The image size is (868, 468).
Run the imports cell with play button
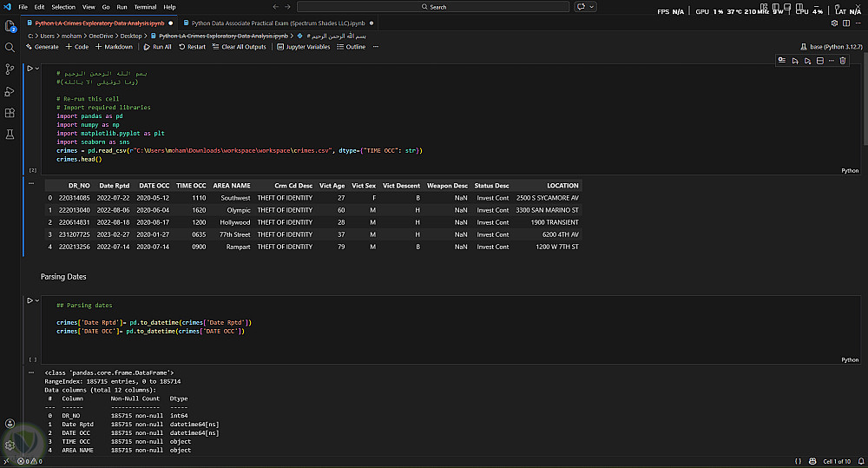point(29,68)
